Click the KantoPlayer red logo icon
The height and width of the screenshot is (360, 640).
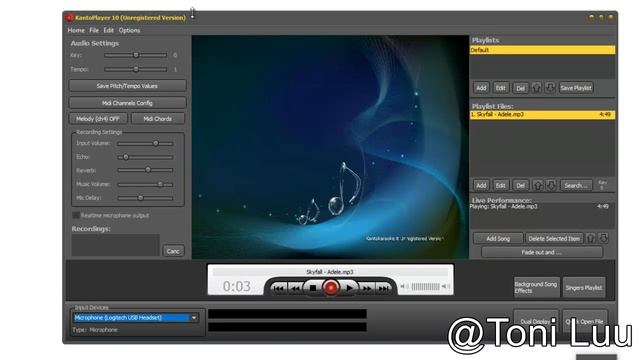pos(69,18)
